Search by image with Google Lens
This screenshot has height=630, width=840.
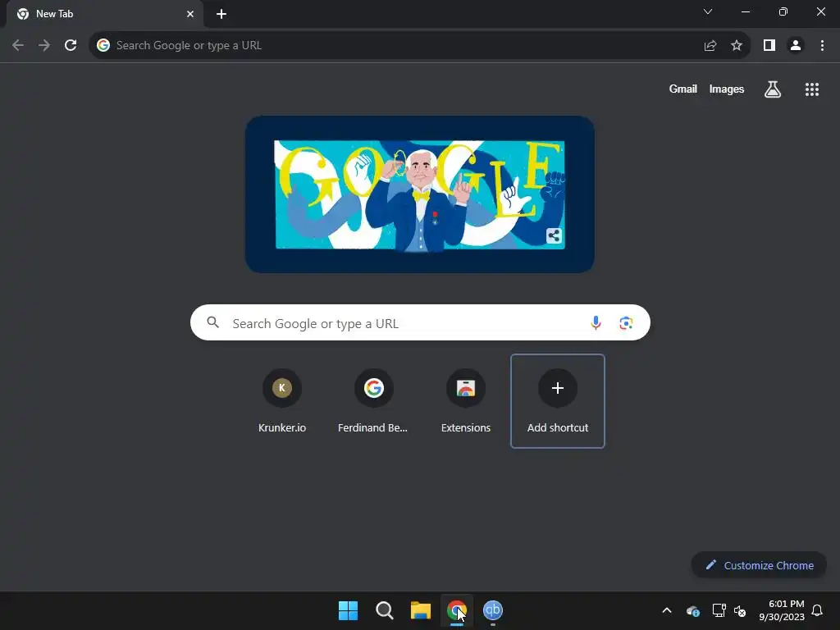tap(626, 322)
